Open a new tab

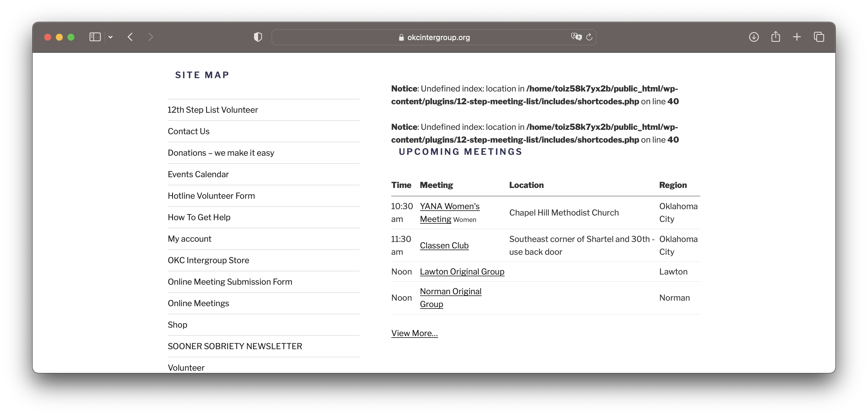click(797, 37)
